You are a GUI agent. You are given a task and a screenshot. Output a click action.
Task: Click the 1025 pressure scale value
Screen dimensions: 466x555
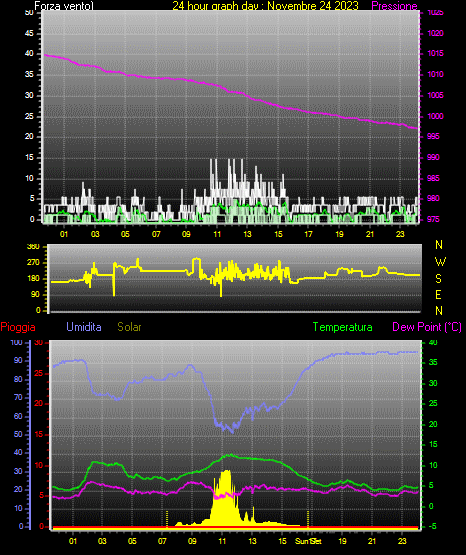436,13
